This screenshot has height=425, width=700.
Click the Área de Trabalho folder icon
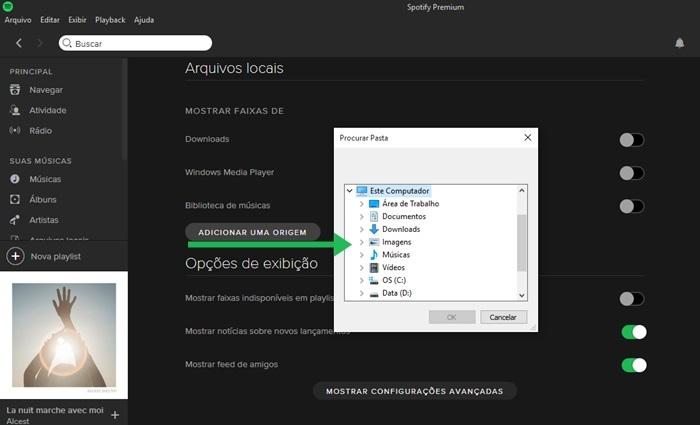[374, 204]
